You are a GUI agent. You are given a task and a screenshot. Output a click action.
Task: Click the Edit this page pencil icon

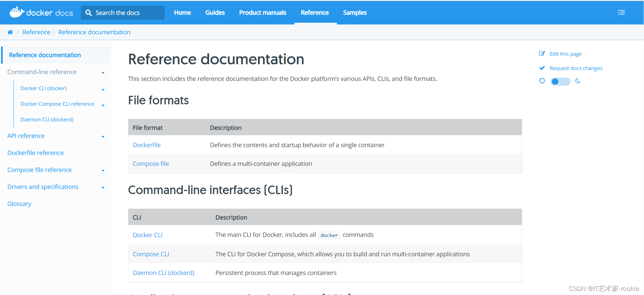point(542,54)
